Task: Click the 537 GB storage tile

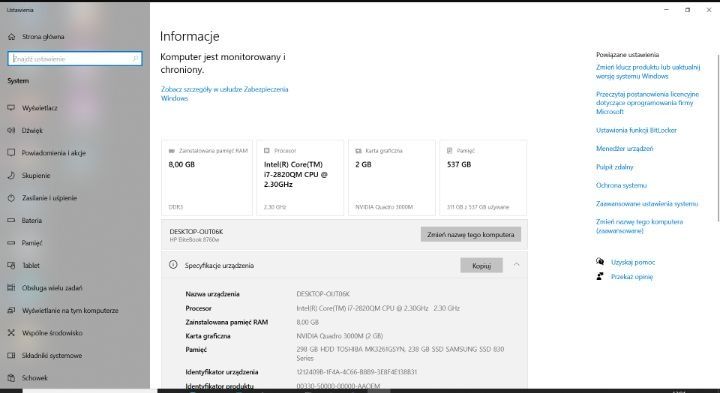Action: 483,178
